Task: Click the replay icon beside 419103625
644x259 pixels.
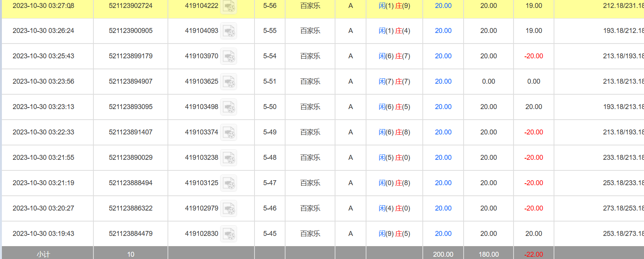Action: tap(228, 82)
